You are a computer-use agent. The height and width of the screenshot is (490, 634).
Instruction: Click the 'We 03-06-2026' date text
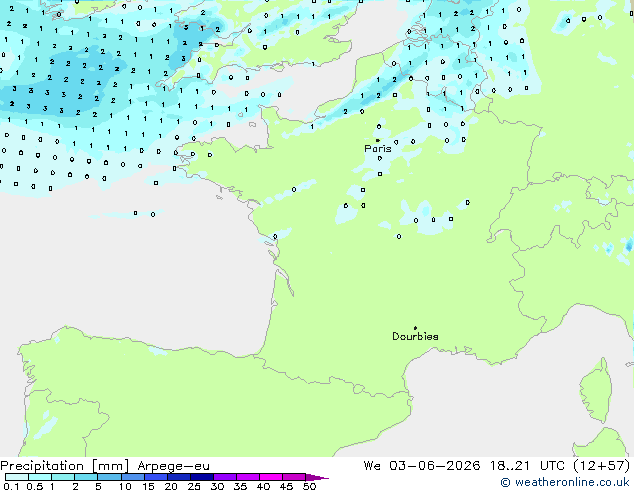[x=422, y=466]
